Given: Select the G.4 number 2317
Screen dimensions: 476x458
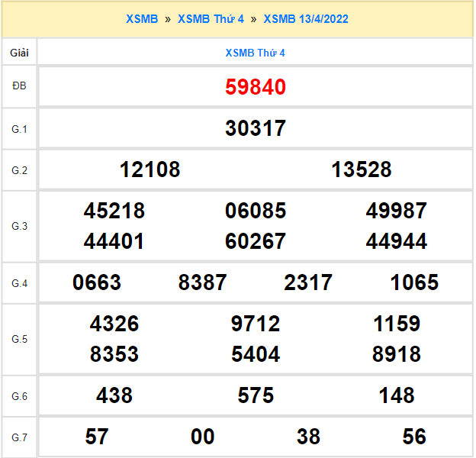Looking at the screenshot, I should 308,283.
